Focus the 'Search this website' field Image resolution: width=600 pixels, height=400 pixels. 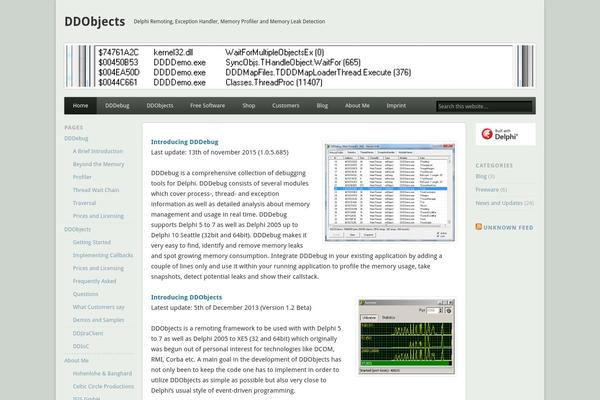click(484, 106)
